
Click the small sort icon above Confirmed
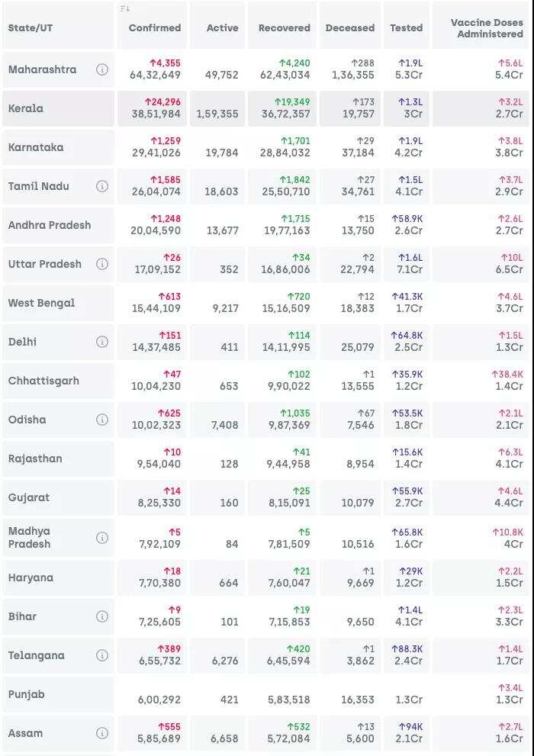125,8
